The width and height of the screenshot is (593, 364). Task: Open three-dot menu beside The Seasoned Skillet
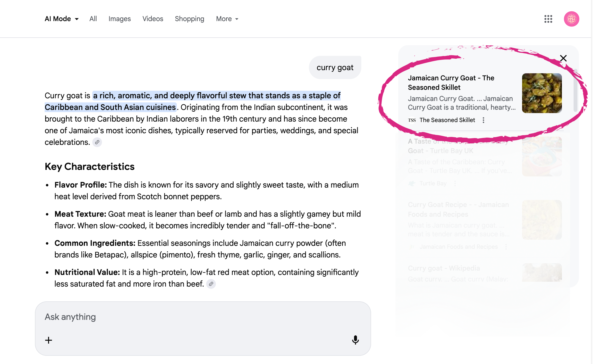point(483,120)
